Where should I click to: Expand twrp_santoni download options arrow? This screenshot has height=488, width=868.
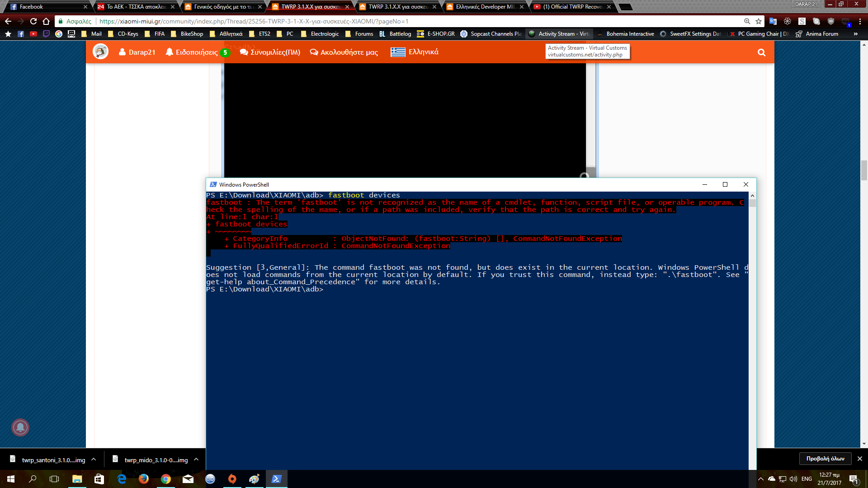pos(94,460)
